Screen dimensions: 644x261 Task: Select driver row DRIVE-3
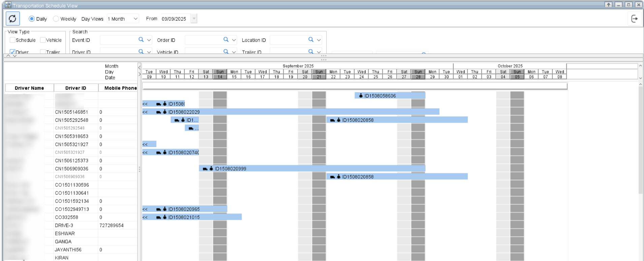click(71, 225)
